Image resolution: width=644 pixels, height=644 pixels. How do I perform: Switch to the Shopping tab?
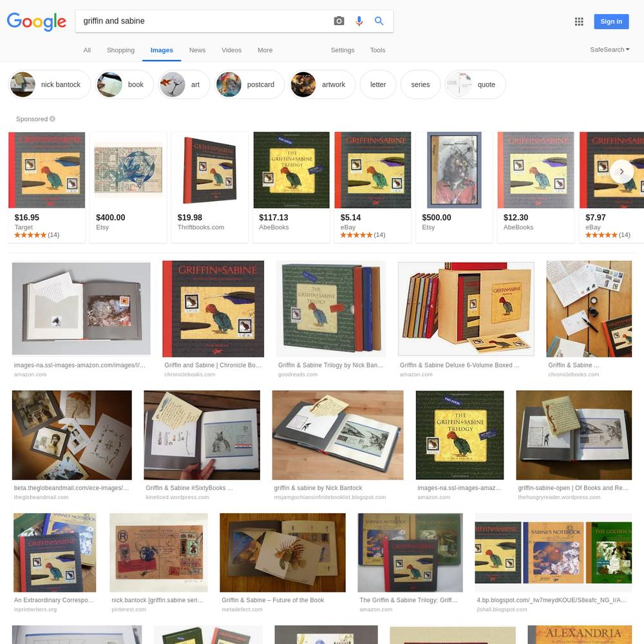pos(120,50)
